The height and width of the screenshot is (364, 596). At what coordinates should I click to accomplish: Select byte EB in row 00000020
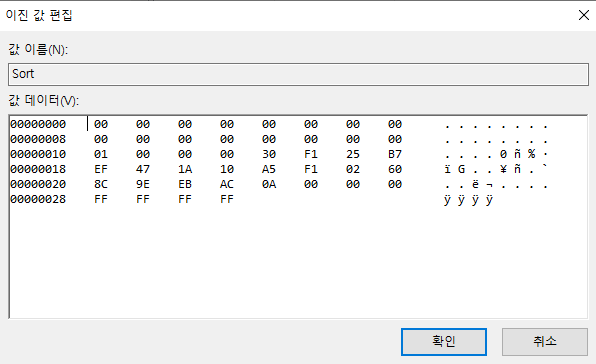pos(185,184)
